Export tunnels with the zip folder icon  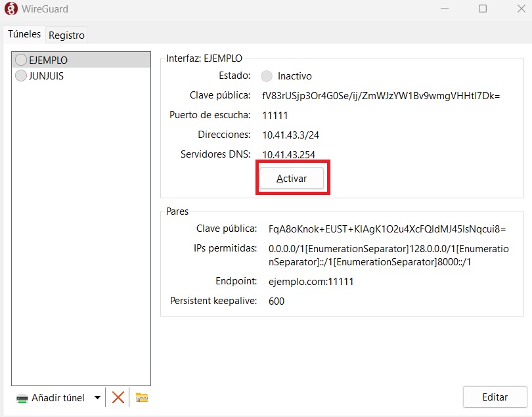tap(142, 397)
